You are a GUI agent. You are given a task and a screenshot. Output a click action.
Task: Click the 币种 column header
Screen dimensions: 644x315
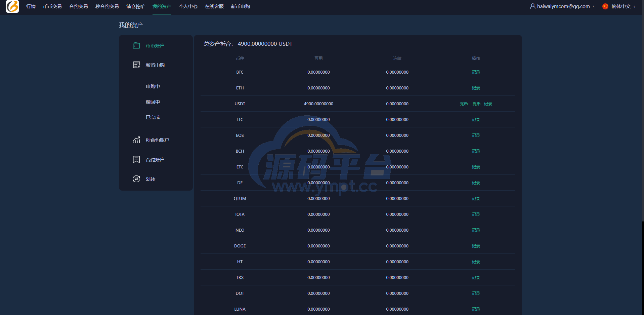(x=240, y=58)
